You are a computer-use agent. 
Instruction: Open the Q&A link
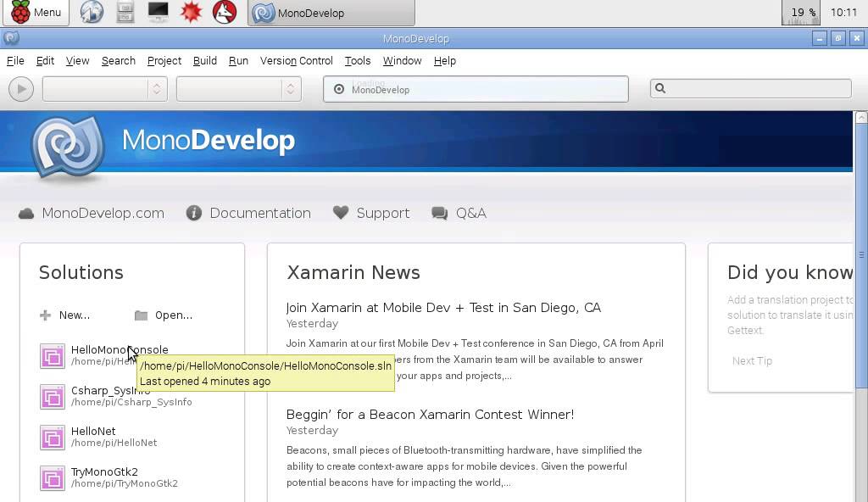pyautogui.click(x=470, y=214)
